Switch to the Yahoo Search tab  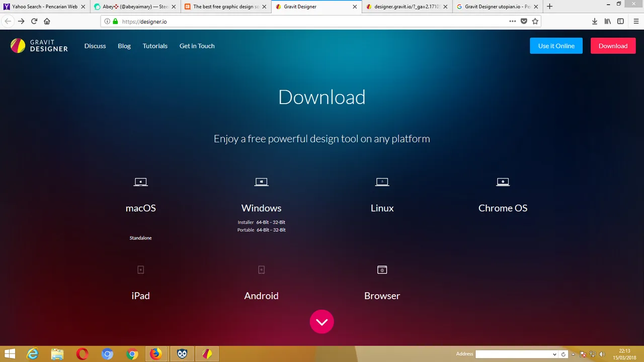click(x=45, y=7)
